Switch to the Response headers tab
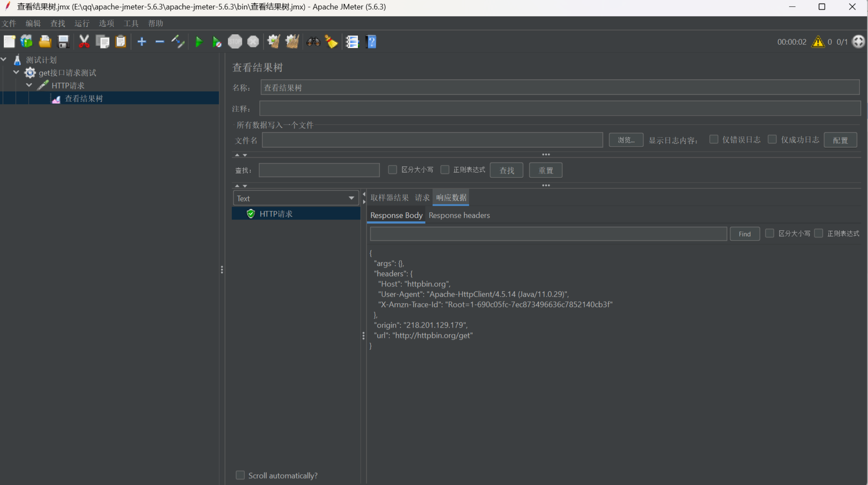868x485 pixels. [459, 215]
